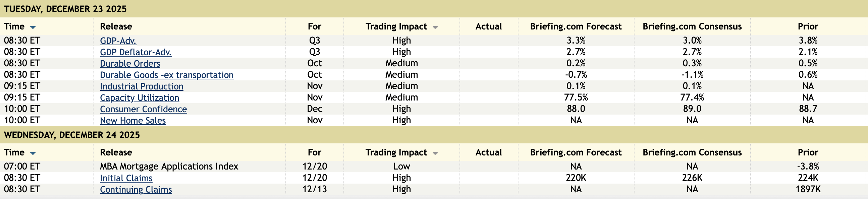Open the GDP-Adv. release link
The width and height of the screenshot is (868, 199).
point(118,41)
